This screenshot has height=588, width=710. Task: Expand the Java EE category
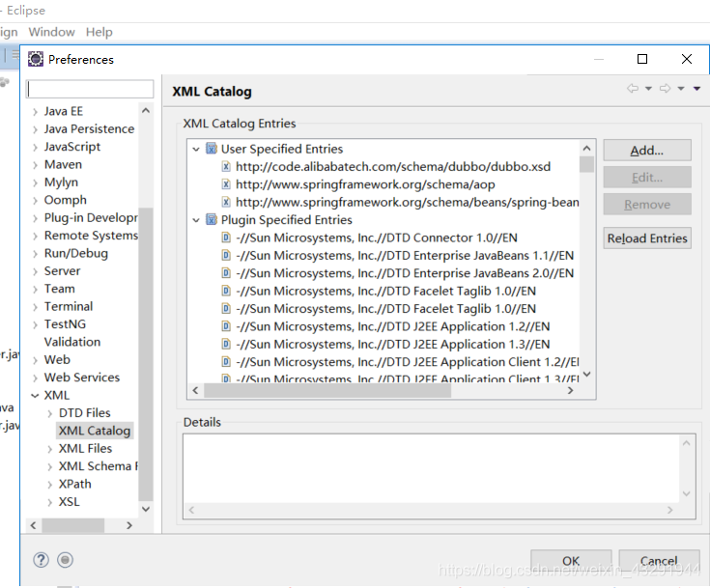[35, 112]
